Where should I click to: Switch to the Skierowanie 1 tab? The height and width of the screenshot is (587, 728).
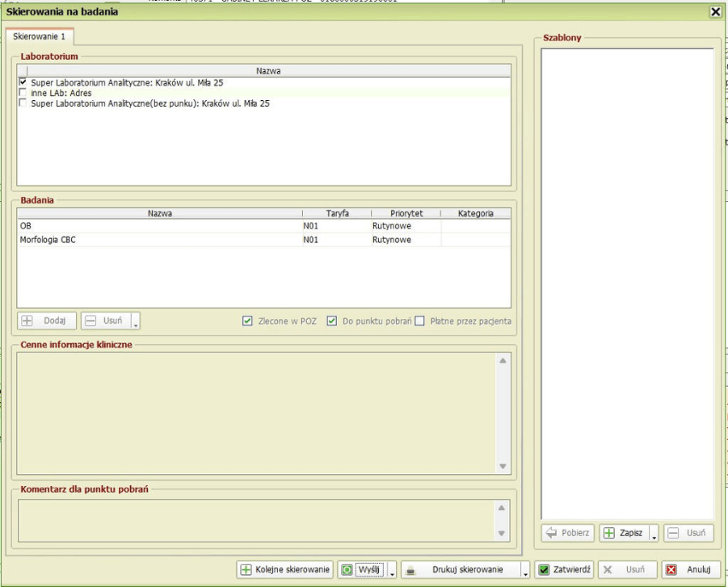[x=40, y=36]
